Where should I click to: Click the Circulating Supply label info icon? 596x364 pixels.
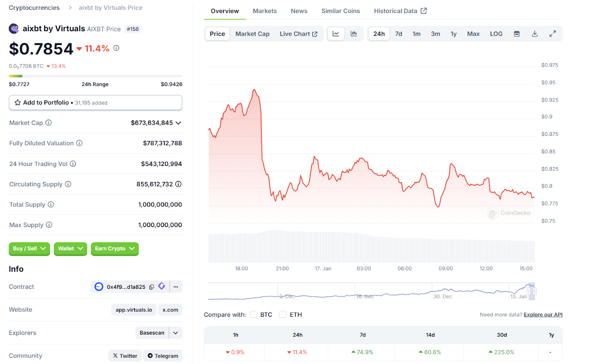tap(68, 184)
